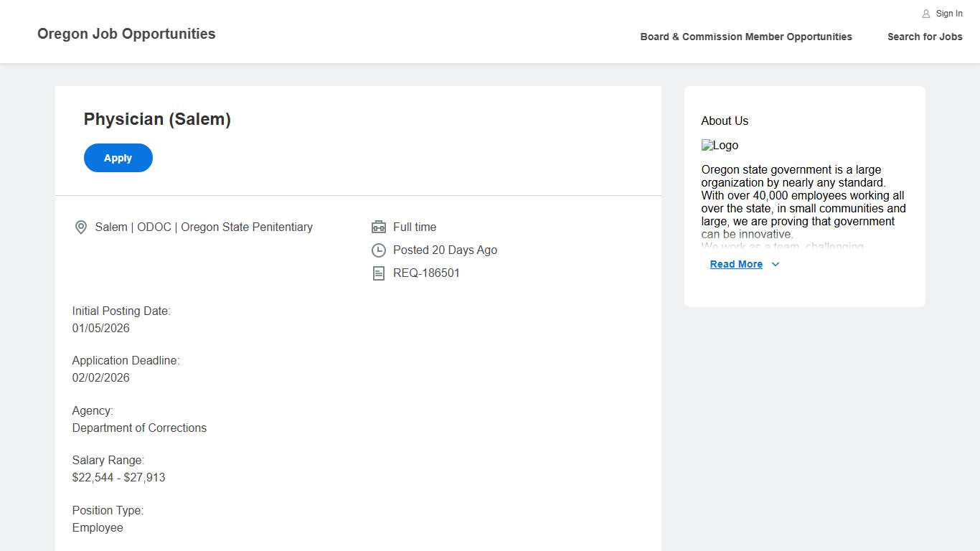
Task: Click the Sign In link
Action: pyautogui.click(x=949, y=14)
